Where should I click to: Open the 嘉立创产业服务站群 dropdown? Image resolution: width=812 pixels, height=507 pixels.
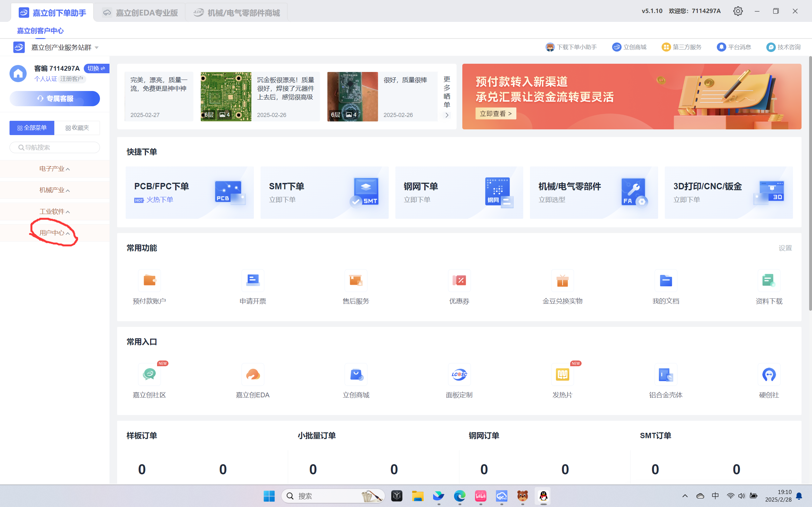pyautogui.click(x=65, y=47)
